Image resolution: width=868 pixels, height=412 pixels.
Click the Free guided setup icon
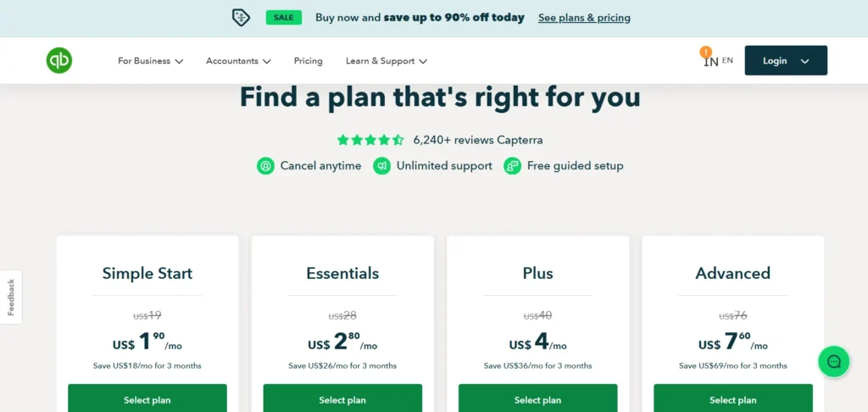coord(513,165)
